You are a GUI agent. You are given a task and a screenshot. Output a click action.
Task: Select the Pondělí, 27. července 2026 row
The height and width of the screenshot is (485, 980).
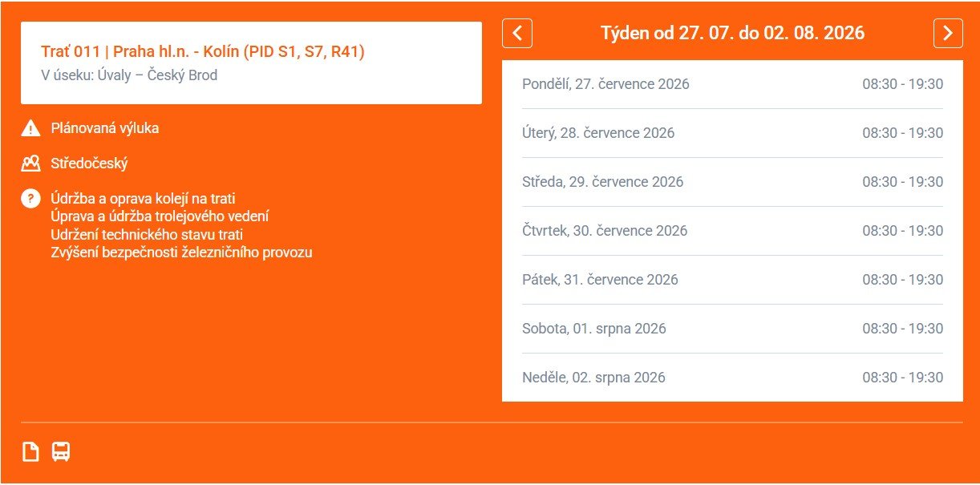point(732,84)
